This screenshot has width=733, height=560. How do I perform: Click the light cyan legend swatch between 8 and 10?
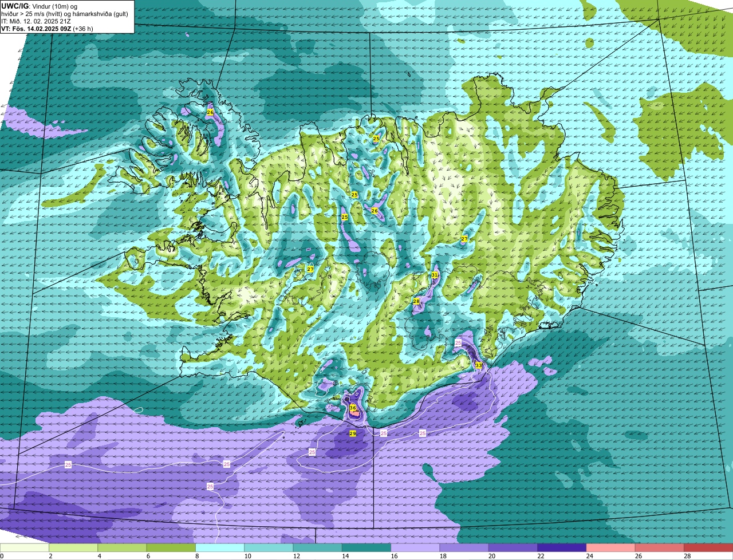tap(220, 547)
